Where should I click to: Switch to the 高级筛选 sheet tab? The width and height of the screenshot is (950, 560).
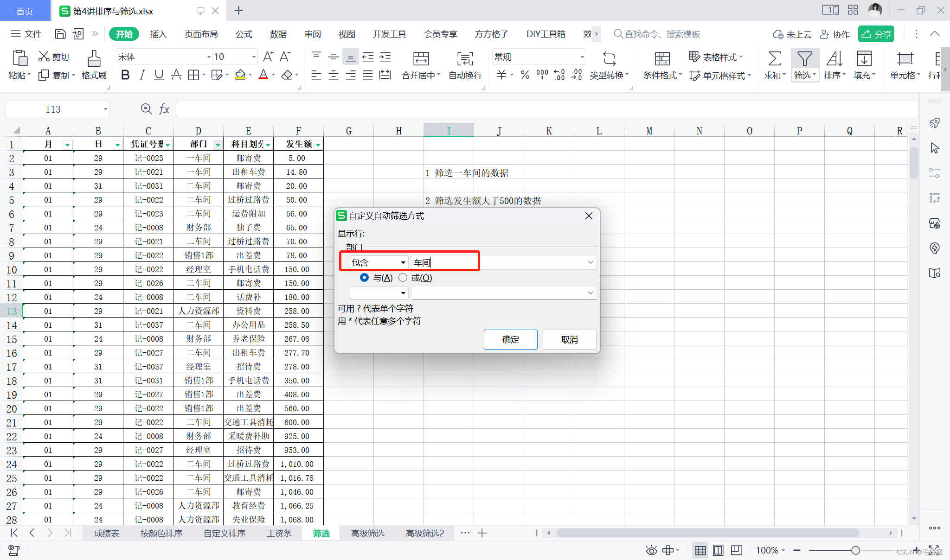(x=367, y=533)
